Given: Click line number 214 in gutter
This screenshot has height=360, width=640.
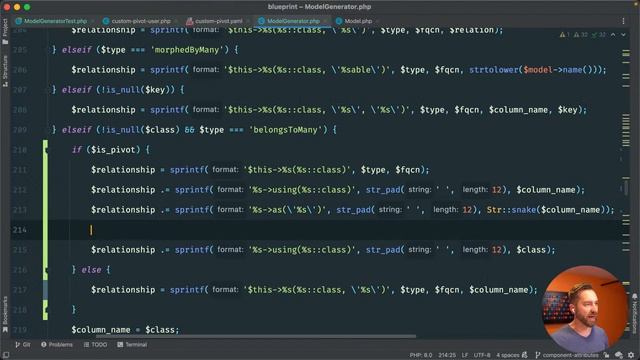Looking at the screenshot, I should pos(20,230).
